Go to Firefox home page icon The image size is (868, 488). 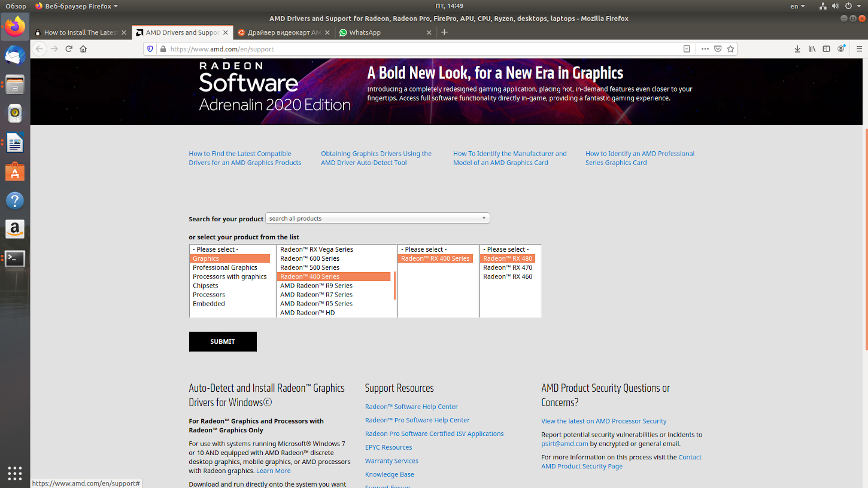click(x=83, y=49)
